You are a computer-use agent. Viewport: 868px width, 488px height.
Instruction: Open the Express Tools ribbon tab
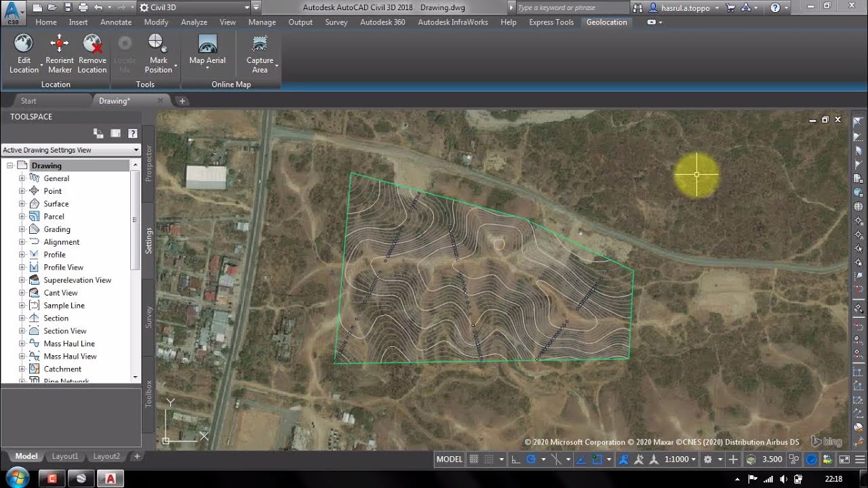(551, 22)
